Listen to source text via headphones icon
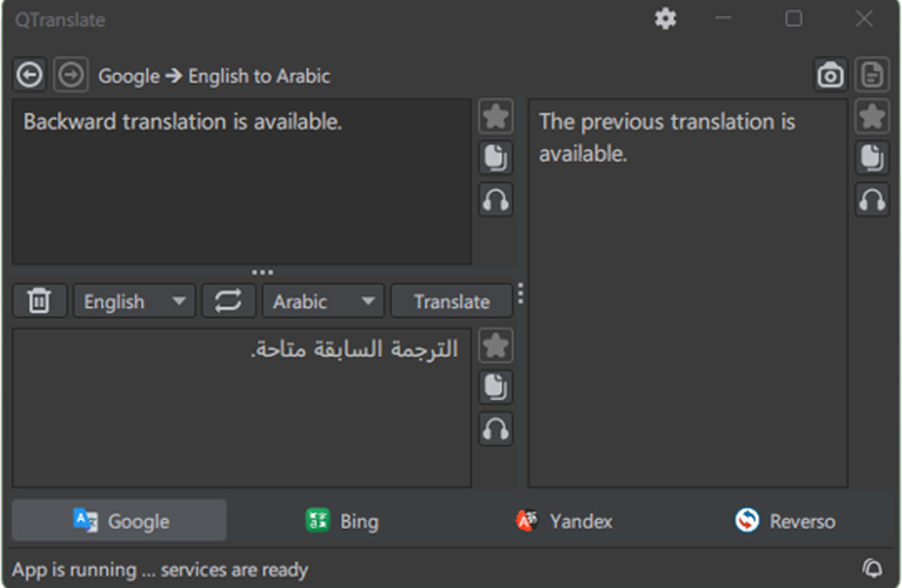The height and width of the screenshot is (588, 902). click(x=495, y=199)
